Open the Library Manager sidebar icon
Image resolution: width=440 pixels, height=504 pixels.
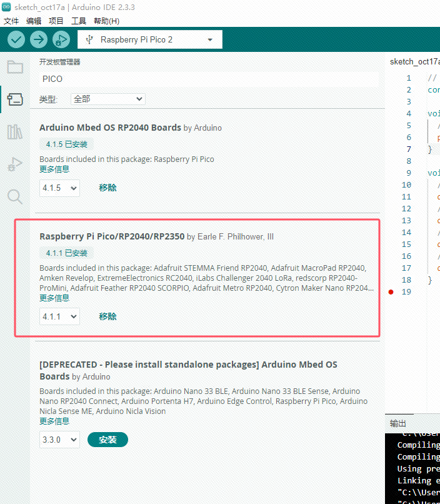pyautogui.click(x=15, y=132)
